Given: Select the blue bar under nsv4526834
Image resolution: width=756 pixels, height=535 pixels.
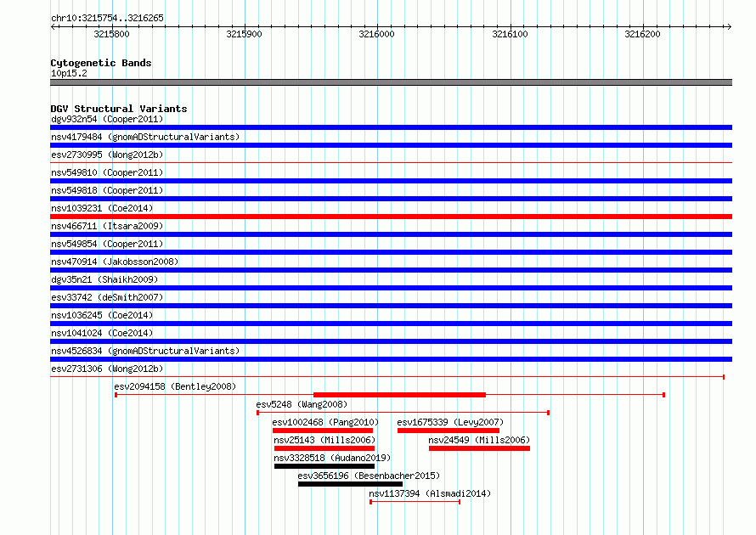Looking at the screenshot, I should tap(391, 359).
